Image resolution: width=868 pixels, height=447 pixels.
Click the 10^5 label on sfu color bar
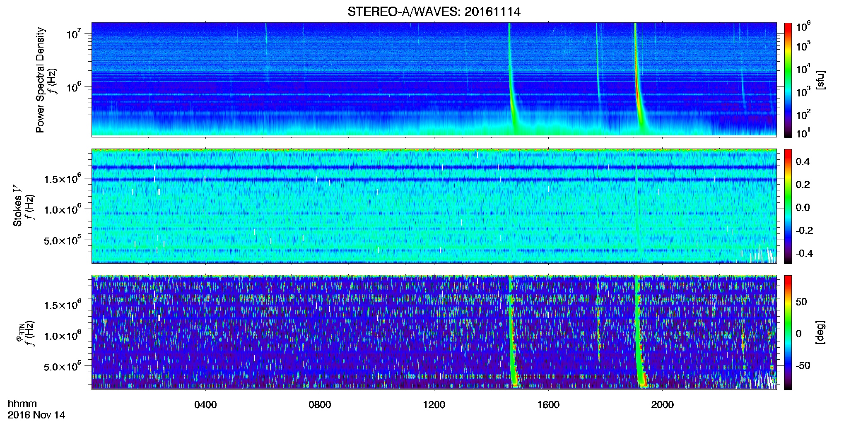pyautogui.click(x=803, y=46)
